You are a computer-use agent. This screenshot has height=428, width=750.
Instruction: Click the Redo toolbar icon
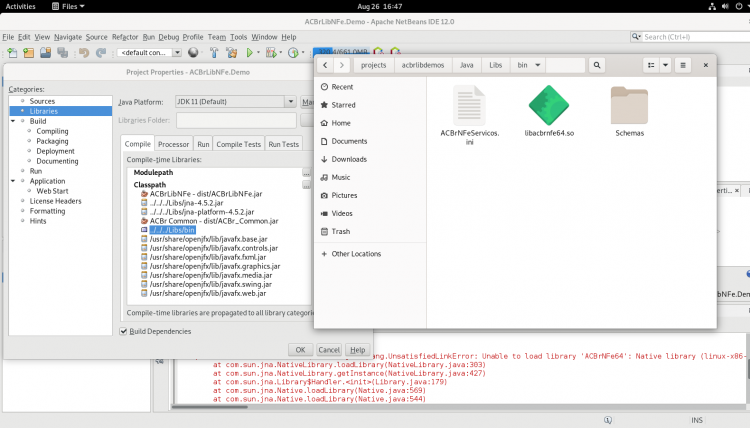pos(101,53)
